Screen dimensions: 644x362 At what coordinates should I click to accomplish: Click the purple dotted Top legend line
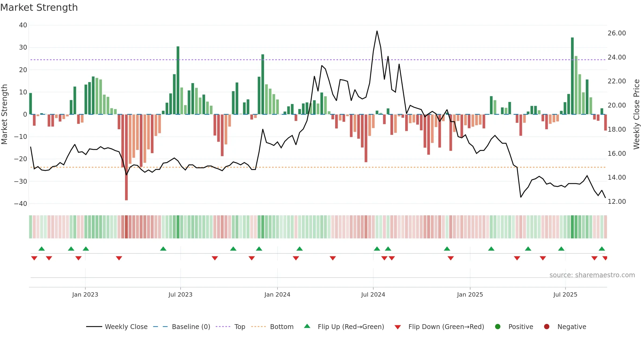pos(223,327)
